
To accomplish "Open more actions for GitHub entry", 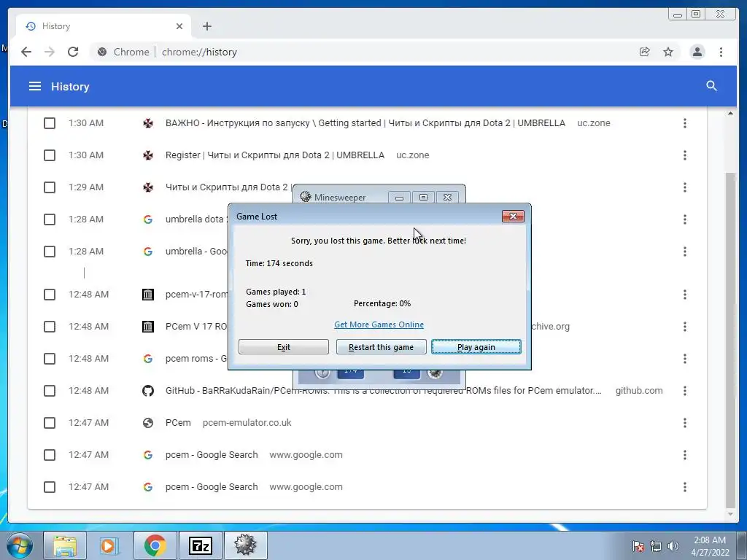I will (x=684, y=391).
